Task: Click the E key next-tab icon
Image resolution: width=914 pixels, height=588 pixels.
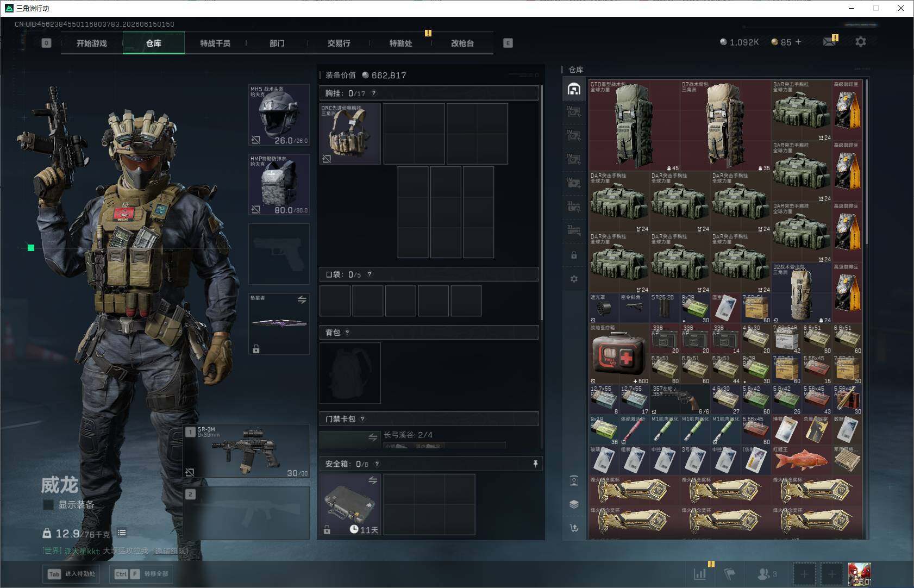Action: pyautogui.click(x=508, y=43)
